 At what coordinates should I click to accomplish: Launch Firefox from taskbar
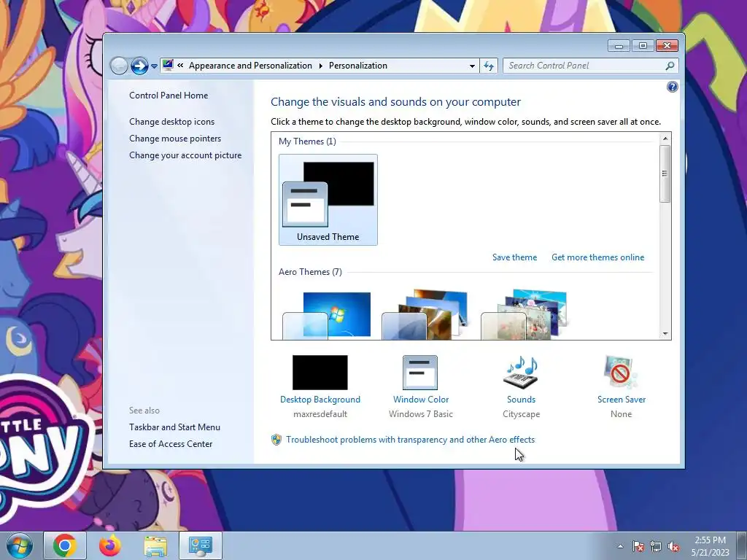(110, 545)
